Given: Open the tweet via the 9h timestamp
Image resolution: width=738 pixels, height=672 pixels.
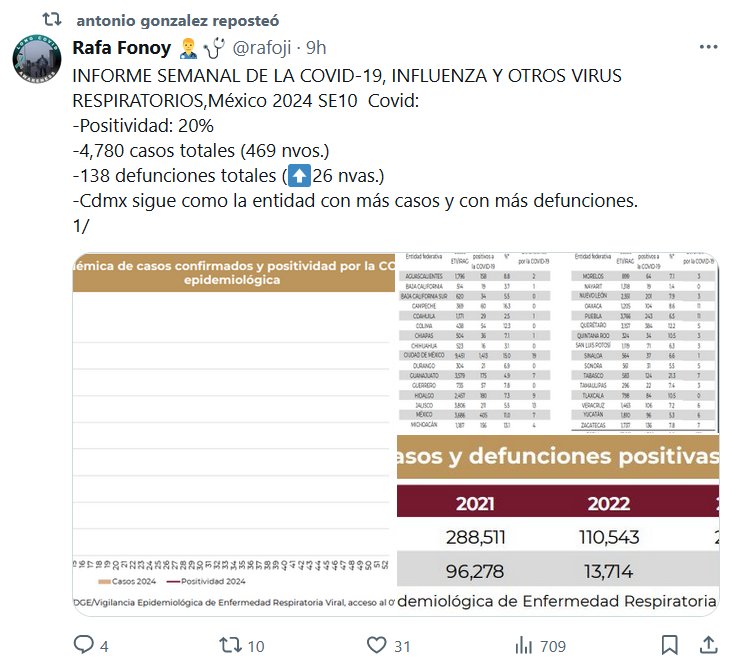Looking at the screenshot, I should 316,47.
